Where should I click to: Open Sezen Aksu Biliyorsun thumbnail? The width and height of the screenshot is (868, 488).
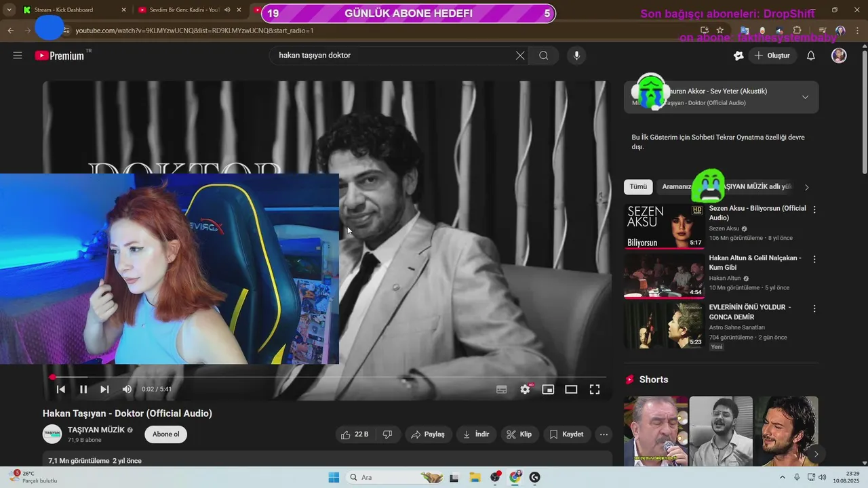point(664,226)
